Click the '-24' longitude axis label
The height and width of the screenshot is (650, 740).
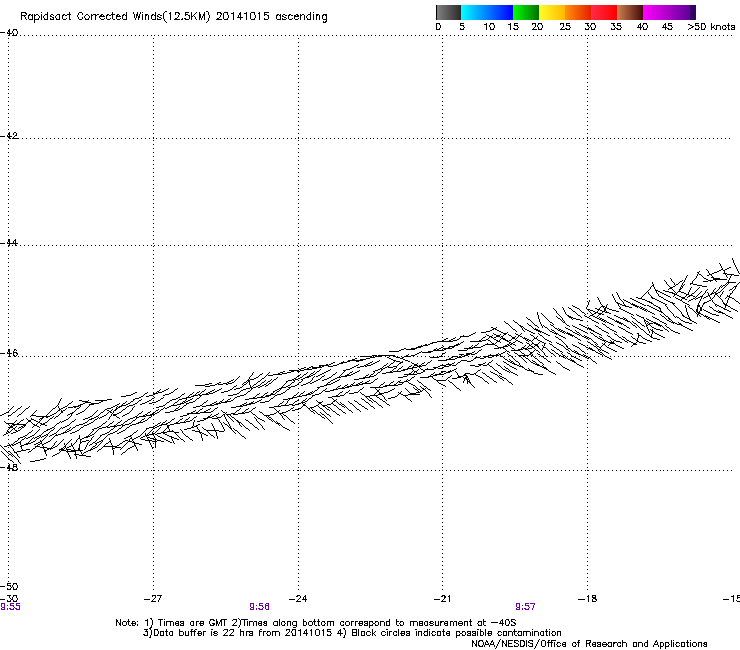pos(298,599)
